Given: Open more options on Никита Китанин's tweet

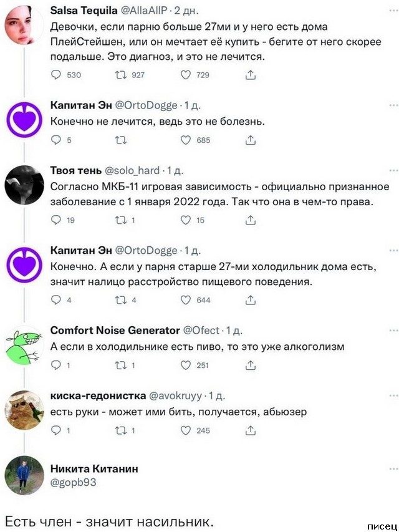Looking at the screenshot, I should tap(393, 467).
